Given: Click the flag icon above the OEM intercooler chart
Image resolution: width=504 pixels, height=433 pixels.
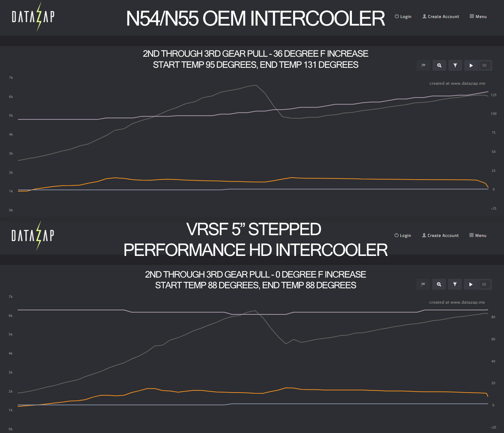Looking at the screenshot, I should [423, 65].
